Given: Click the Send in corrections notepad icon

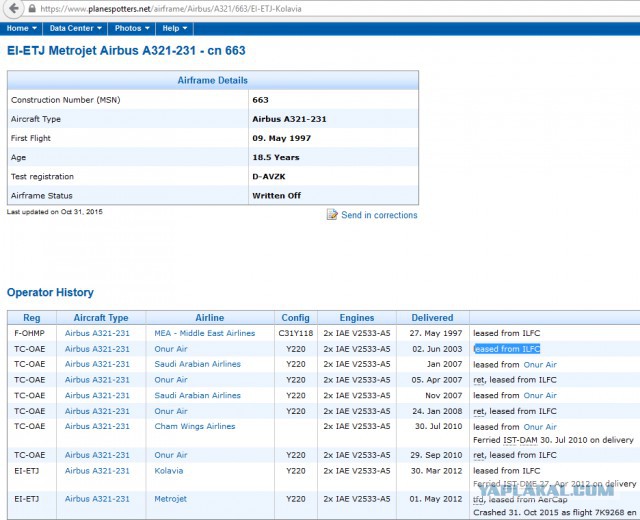Looking at the screenshot, I should (332, 214).
